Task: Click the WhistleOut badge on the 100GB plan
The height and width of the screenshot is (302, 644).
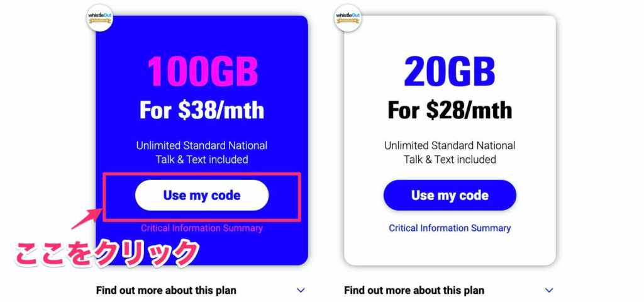Action: 100,18
